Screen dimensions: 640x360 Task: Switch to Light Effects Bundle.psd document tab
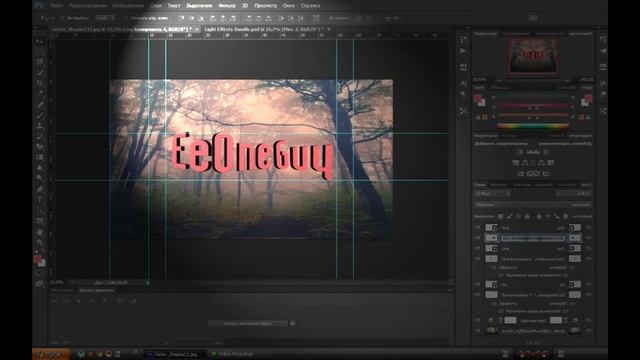[x=263, y=29]
